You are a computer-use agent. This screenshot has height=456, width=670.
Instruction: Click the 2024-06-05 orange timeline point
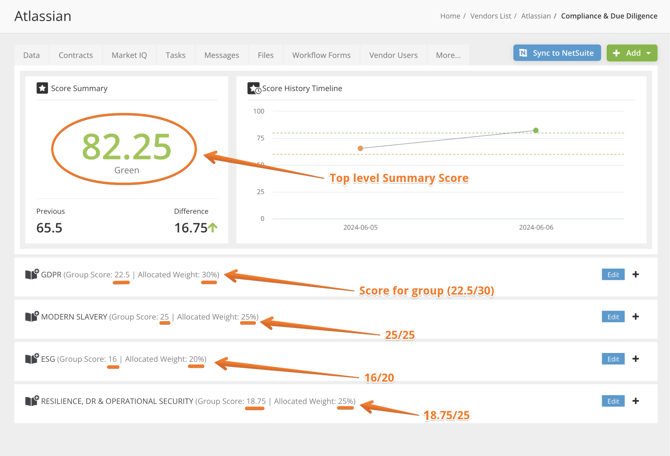(x=361, y=148)
